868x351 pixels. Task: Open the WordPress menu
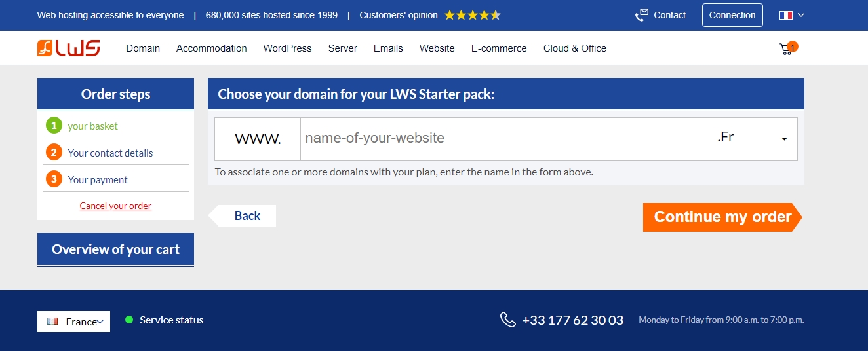coord(287,48)
